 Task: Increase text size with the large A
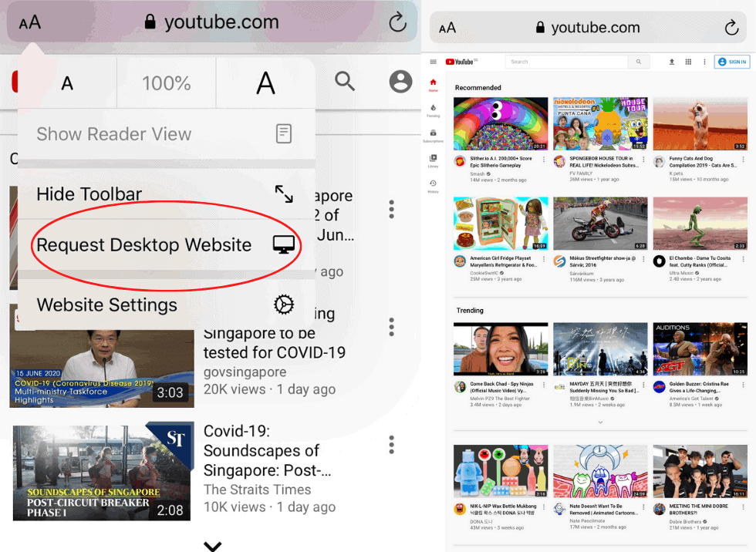[265, 83]
